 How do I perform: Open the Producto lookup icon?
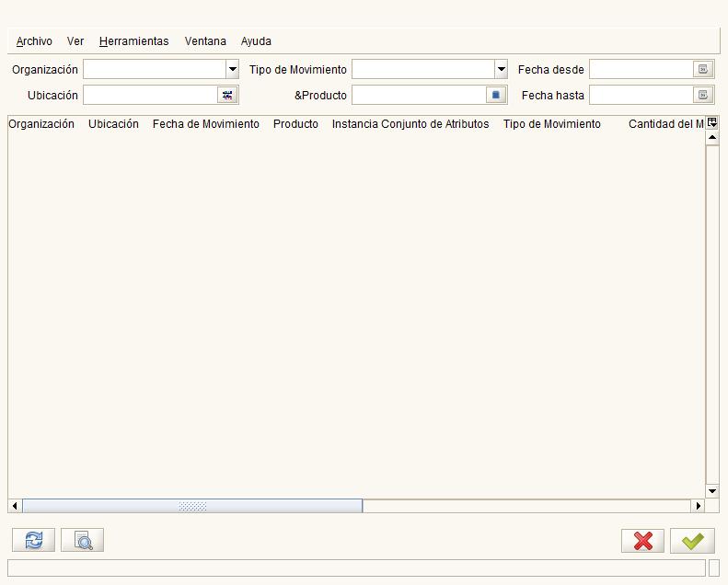point(496,95)
